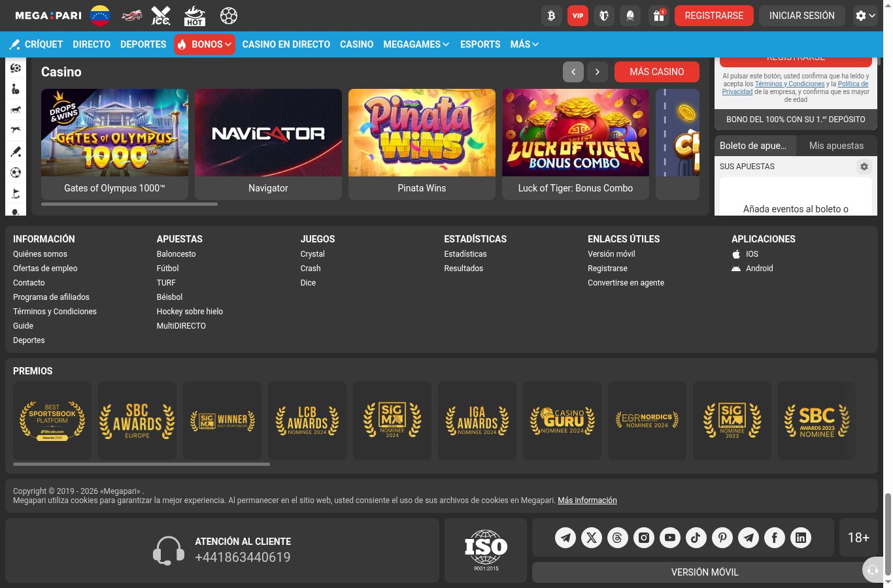Open the X (Twitter) social link
This screenshot has width=893, height=588.
(592, 538)
